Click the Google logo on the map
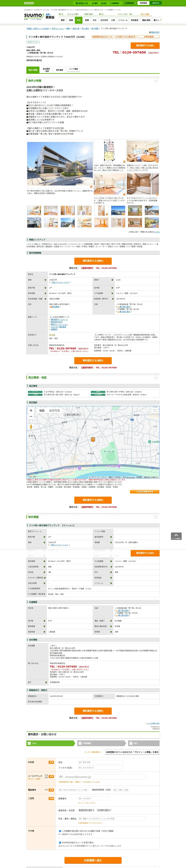The image size is (186, 868). (x=32, y=476)
